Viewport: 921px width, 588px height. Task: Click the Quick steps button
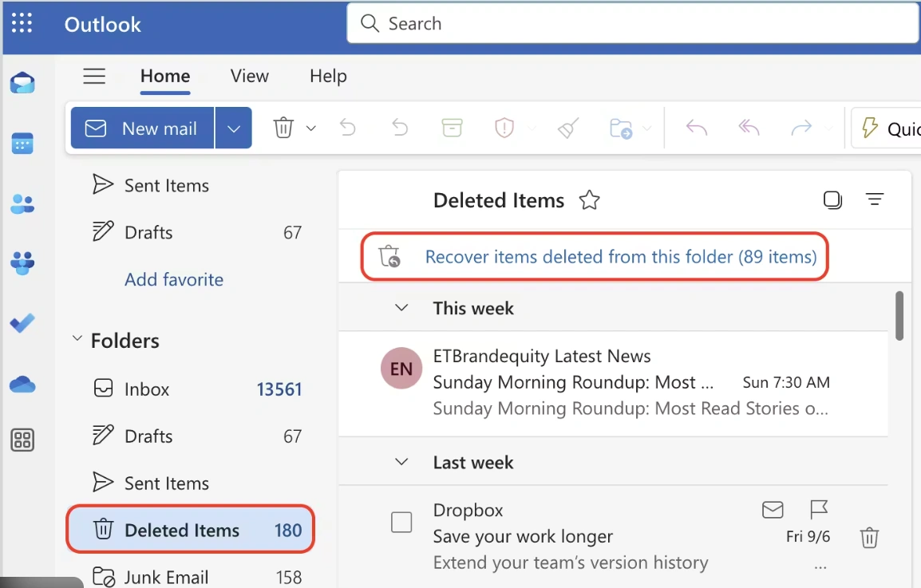coord(887,128)
